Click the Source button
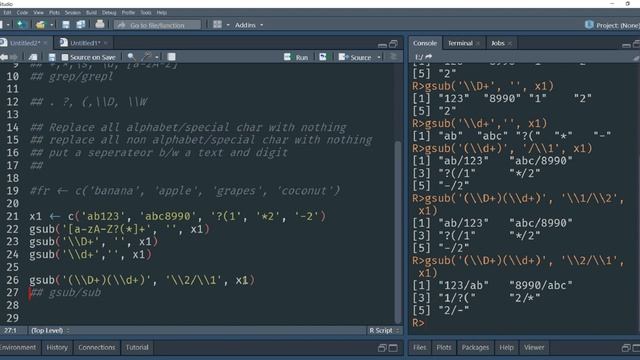The height and width of the screenshot is (360, 640). pyautogui.click(x=355, y=57)
